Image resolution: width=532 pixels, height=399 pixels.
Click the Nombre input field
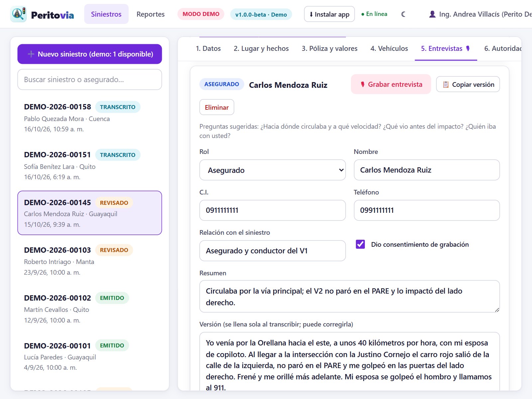(x=427, y=170)
